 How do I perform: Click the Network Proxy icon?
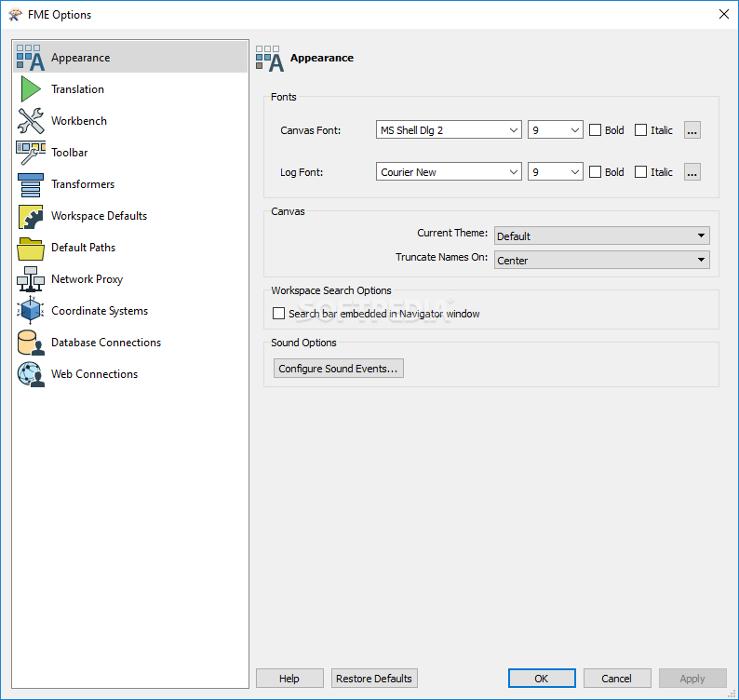pyautogui.click(x=31, y=279)
